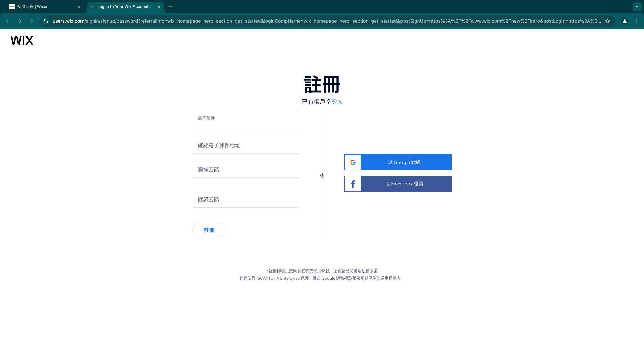Open Google's 隱私權政策 link in reCAPTCHA notice
644x362 pixels.
tap(346, 278)
